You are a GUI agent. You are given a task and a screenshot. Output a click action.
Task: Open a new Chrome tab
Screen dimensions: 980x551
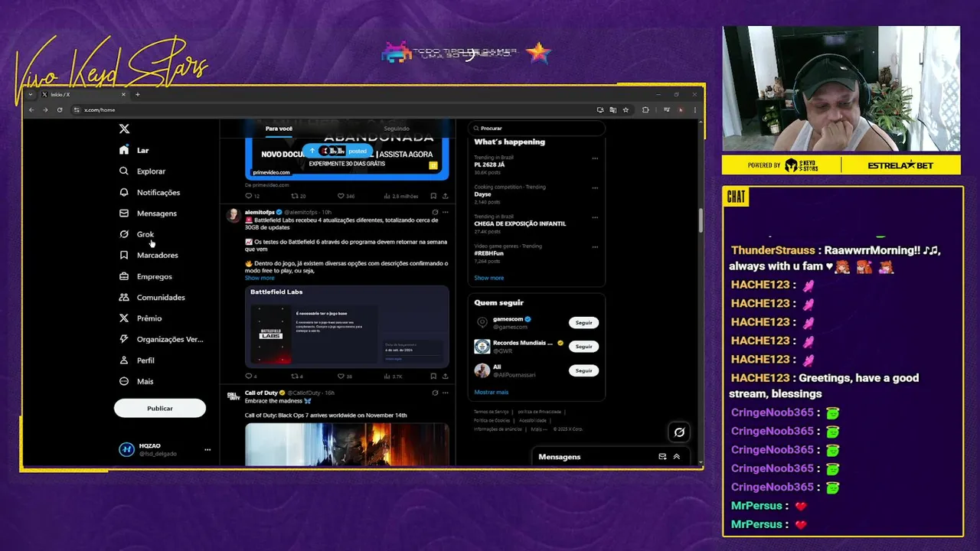pos(138,94)
